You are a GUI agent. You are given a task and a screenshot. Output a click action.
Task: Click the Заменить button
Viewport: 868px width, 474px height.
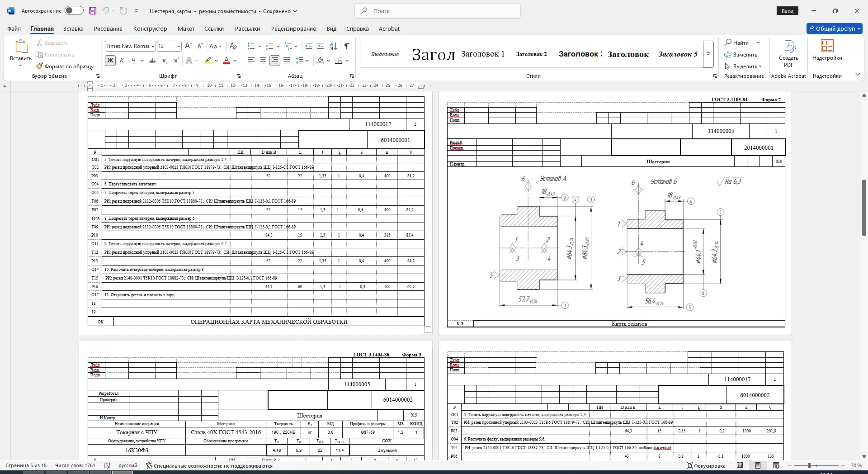pos(741,54)
